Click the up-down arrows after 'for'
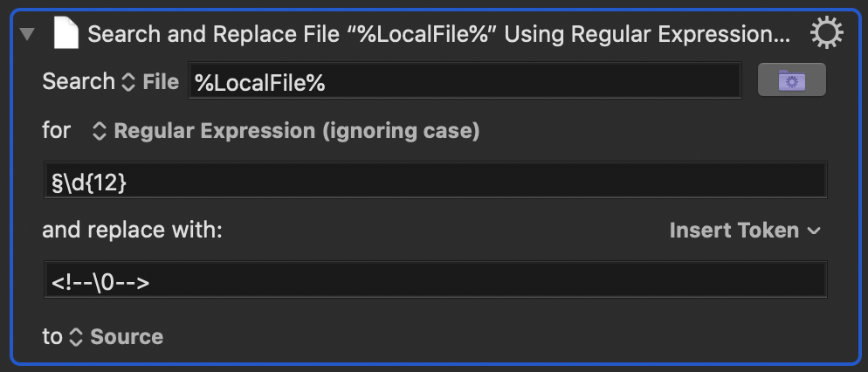The height and width of the screenshot is (372, 868). pos(99,131)
